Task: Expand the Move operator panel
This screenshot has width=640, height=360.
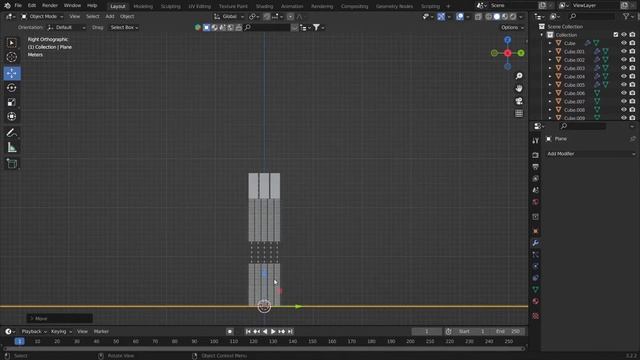Action: click(x=60, y=318)
